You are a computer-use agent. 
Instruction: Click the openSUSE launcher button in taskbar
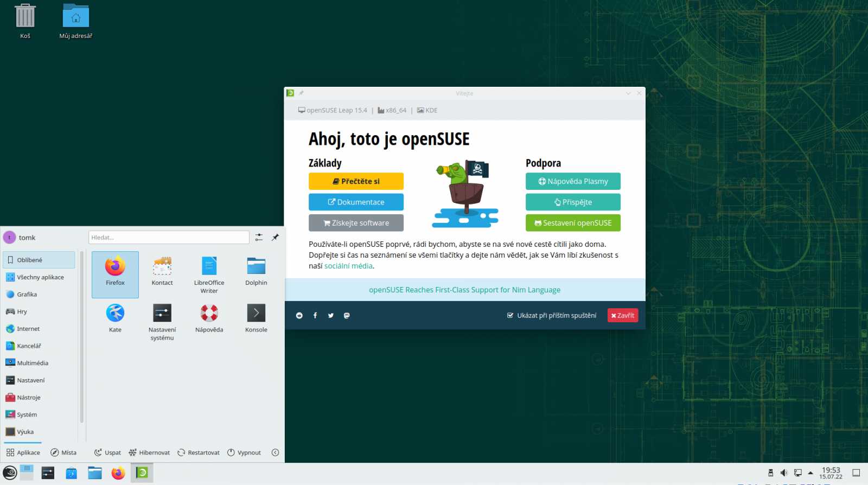[x=10, y=473]
